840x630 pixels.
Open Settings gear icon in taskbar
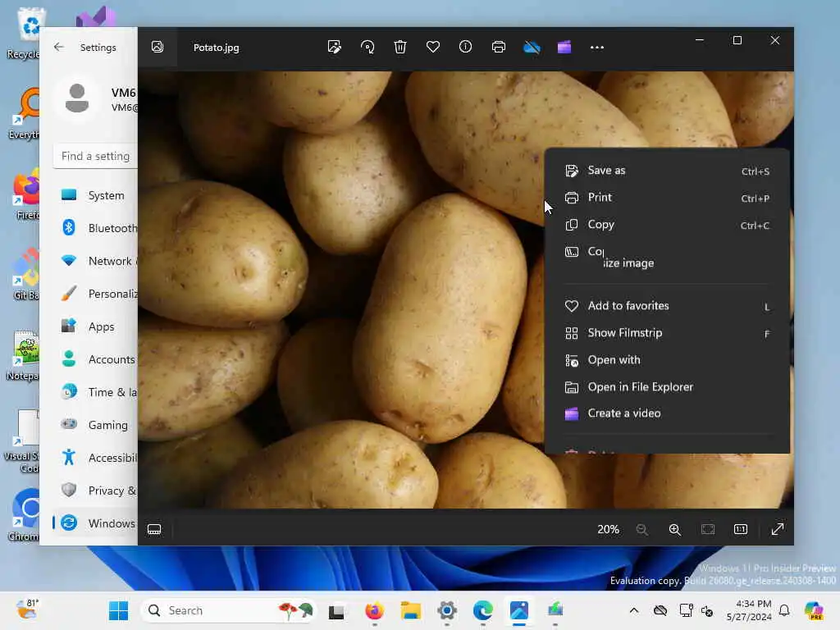tap(447, 610)
